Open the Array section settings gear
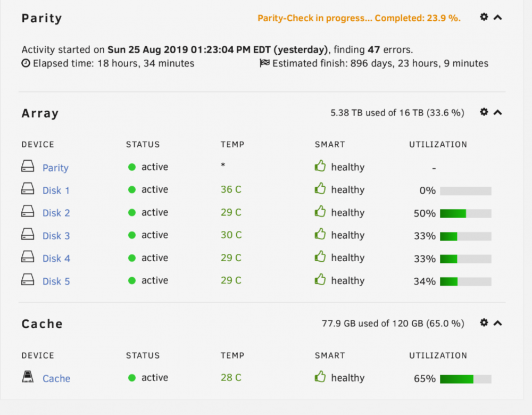 pyautogui.click(x=484, y=112)
